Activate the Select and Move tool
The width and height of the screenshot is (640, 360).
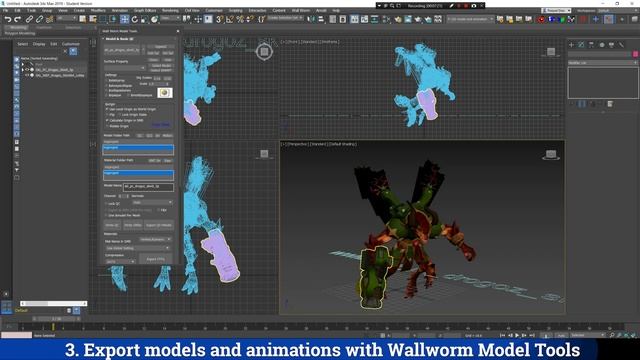pos(124,19)
